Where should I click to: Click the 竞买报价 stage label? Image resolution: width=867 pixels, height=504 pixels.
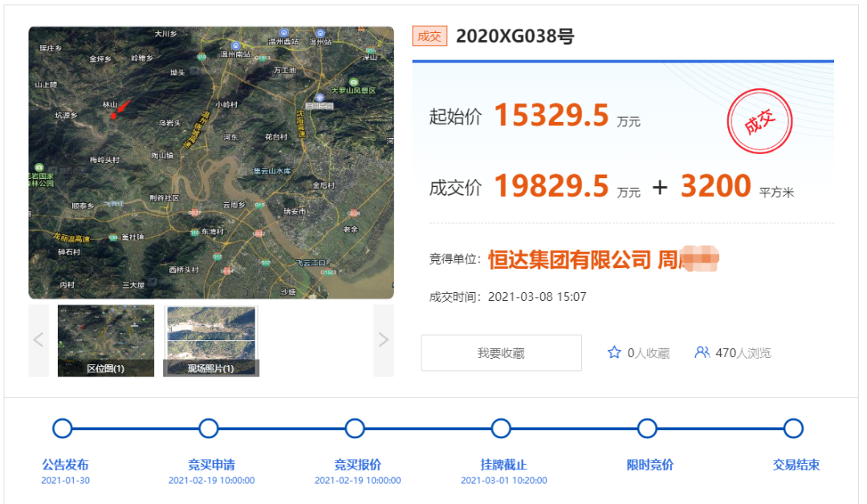point(358,465)
